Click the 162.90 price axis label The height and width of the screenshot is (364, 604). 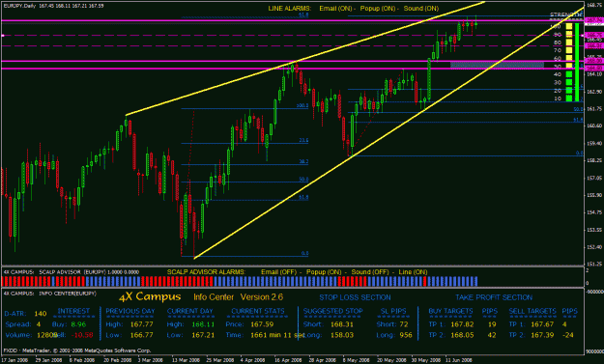tap(594, 92)
